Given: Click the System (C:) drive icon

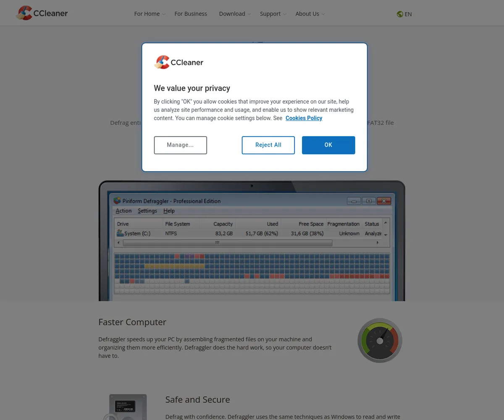Looking at the screenshot, I should pyautogui.click(x=120, y=233).
